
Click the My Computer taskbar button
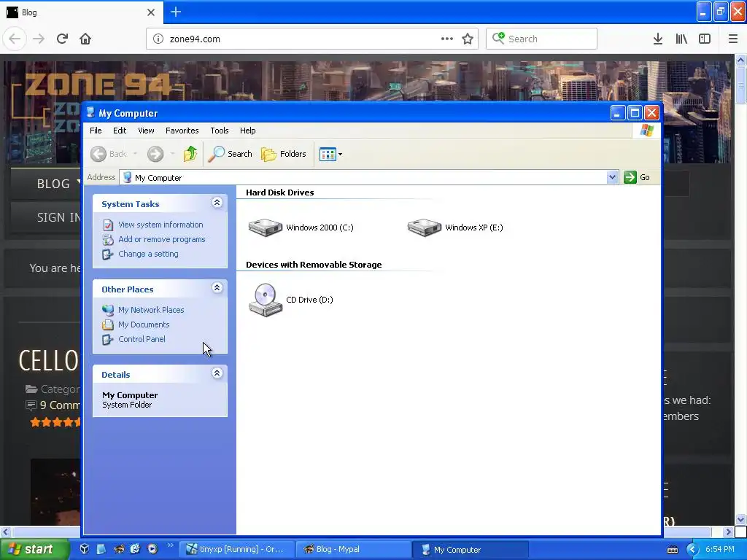pyautogui.click(x=469, y=550)
